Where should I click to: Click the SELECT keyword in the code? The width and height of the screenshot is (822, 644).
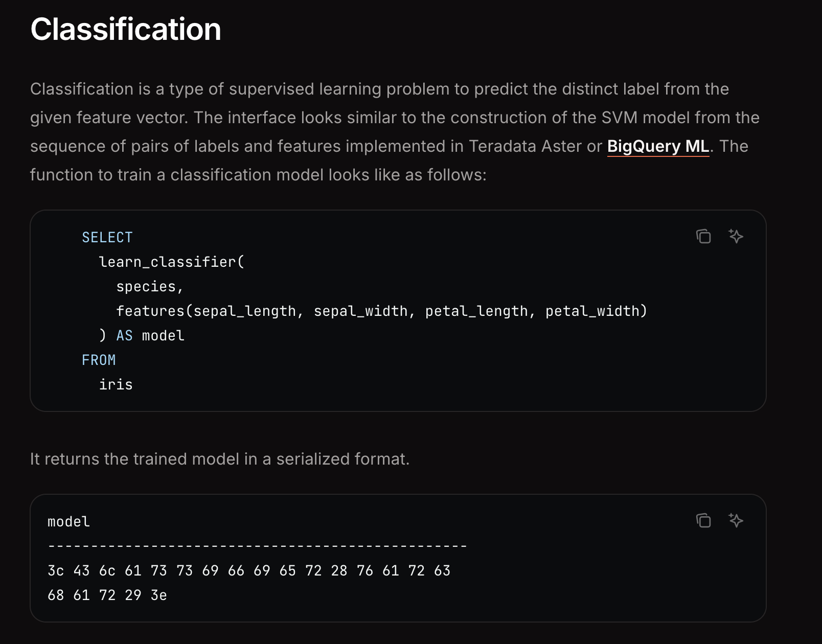[x=107, y=238]
